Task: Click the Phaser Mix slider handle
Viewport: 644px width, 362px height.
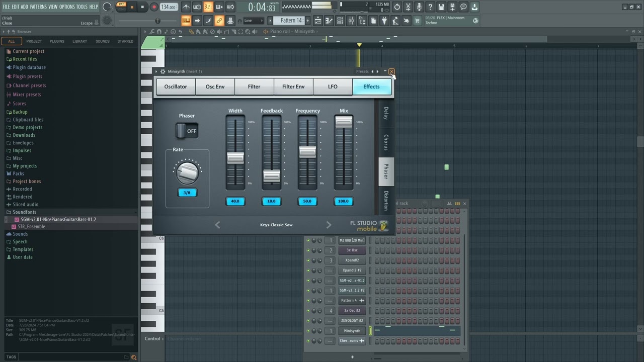Action: [344, 122]
